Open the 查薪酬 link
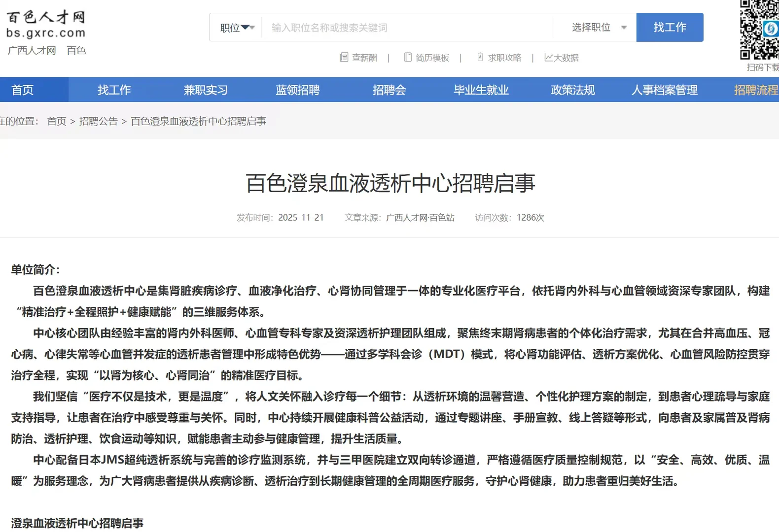 (364, 58)
